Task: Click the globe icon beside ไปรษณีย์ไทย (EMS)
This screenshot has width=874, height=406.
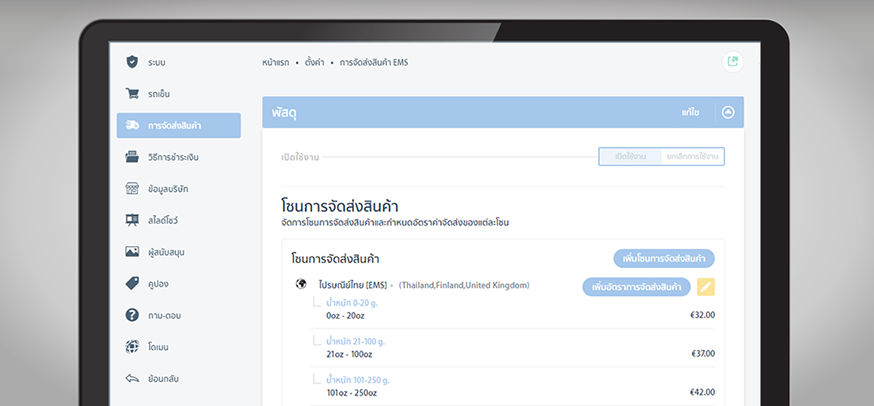Action: click(301, 284)
